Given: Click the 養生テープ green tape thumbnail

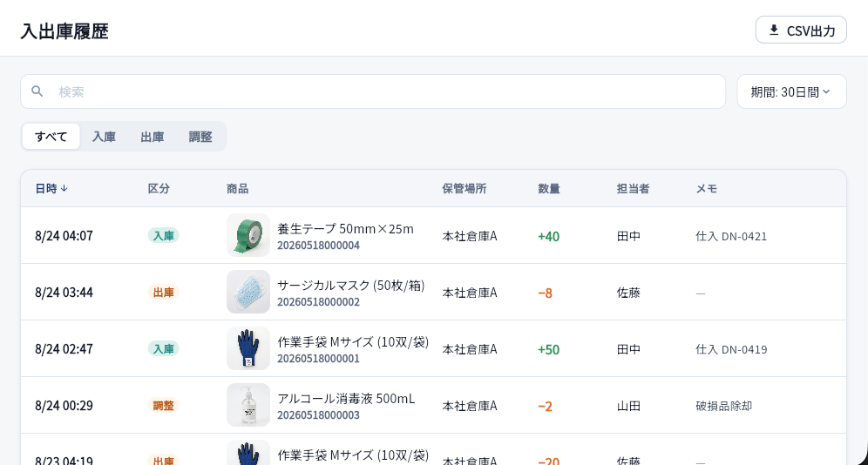Looking at the screenshot, I should [x=248, y=235].
